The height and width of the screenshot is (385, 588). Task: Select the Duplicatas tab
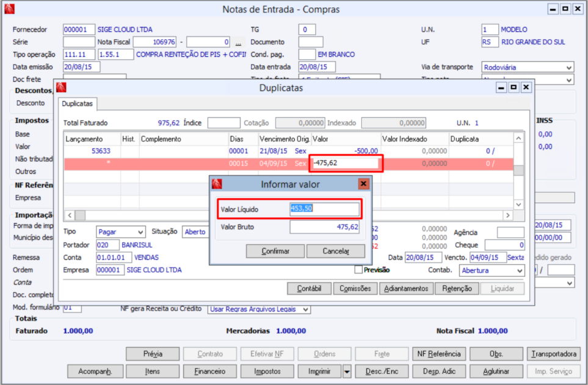(78, 104)
